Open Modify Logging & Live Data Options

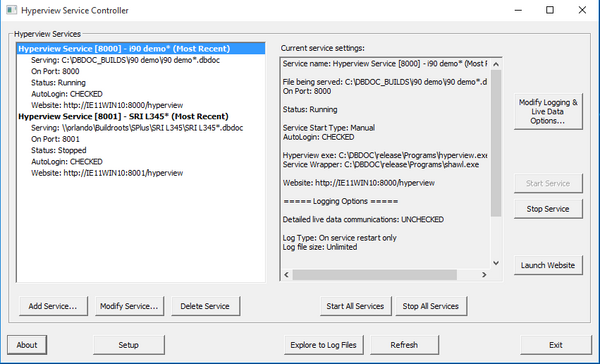pos(548,111)
